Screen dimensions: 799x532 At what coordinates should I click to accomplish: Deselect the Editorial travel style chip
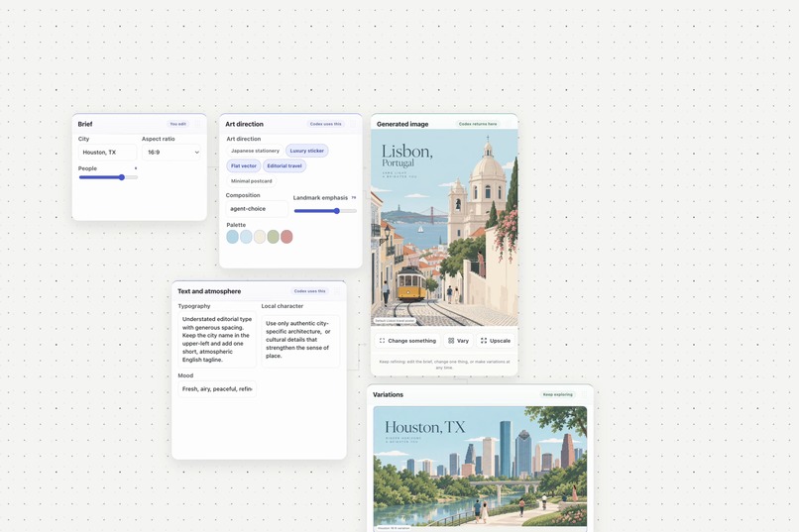click(285, 166)
